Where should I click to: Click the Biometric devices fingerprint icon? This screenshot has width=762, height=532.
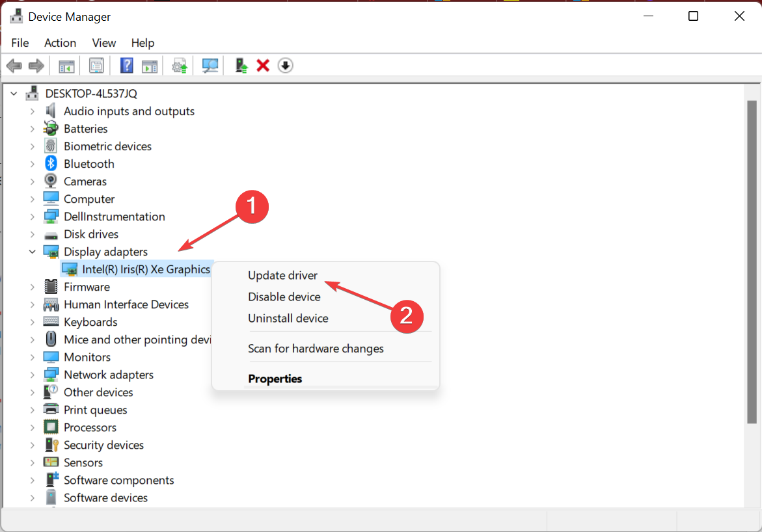[51, 146]
